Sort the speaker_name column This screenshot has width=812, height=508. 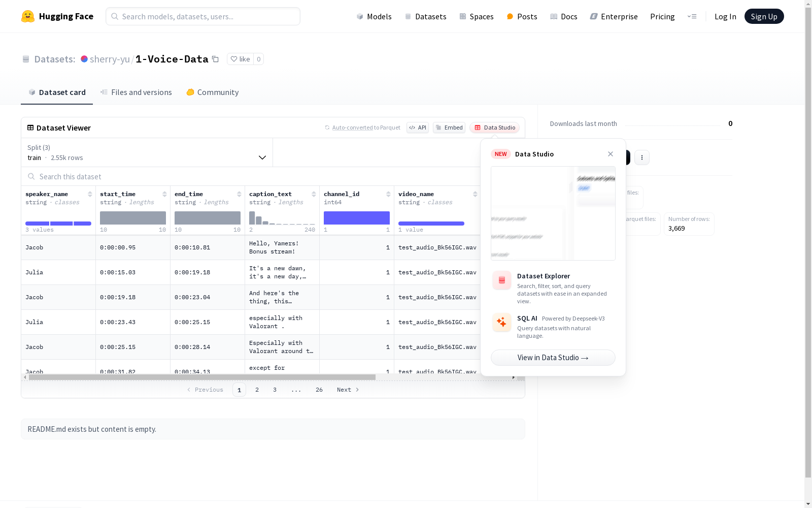pyautogui.click(x=90, y=194)
